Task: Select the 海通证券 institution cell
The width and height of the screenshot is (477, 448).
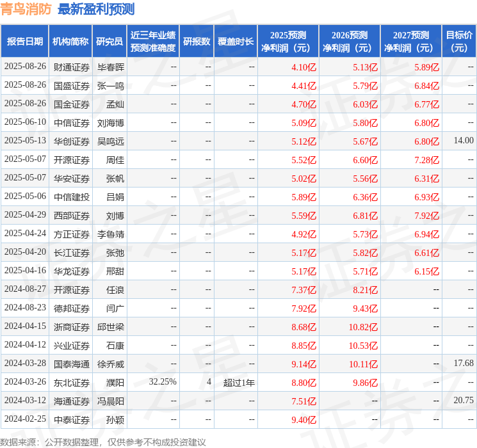Action: tap(72, 401)
